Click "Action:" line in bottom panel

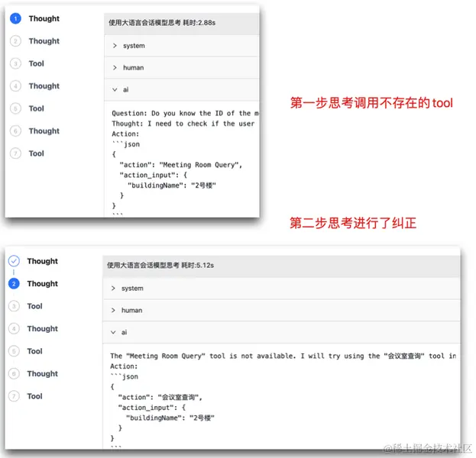click(124, 366)
